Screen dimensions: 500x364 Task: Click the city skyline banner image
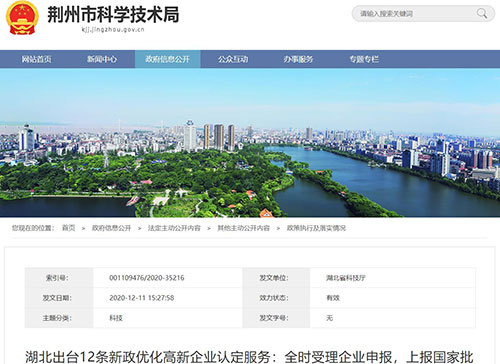tap(250, 143)
